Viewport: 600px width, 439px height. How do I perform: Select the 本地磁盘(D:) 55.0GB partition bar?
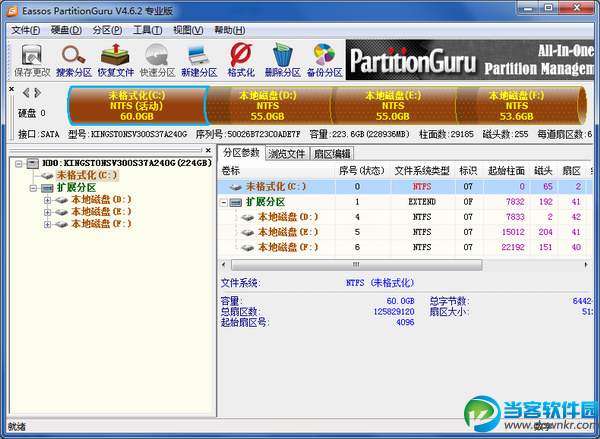(x=268, y=106)
